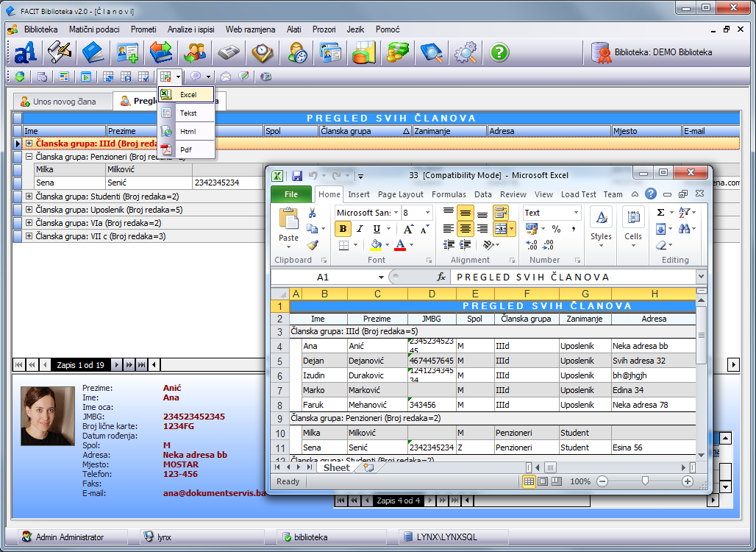
Task: Click the Format Painter brush icon
Action: (x=312, y=245)
